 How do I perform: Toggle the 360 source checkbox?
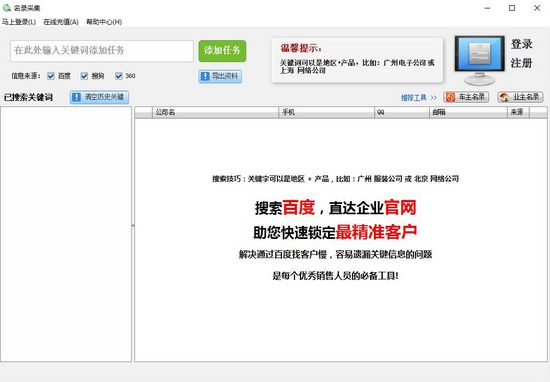point(119,76)
